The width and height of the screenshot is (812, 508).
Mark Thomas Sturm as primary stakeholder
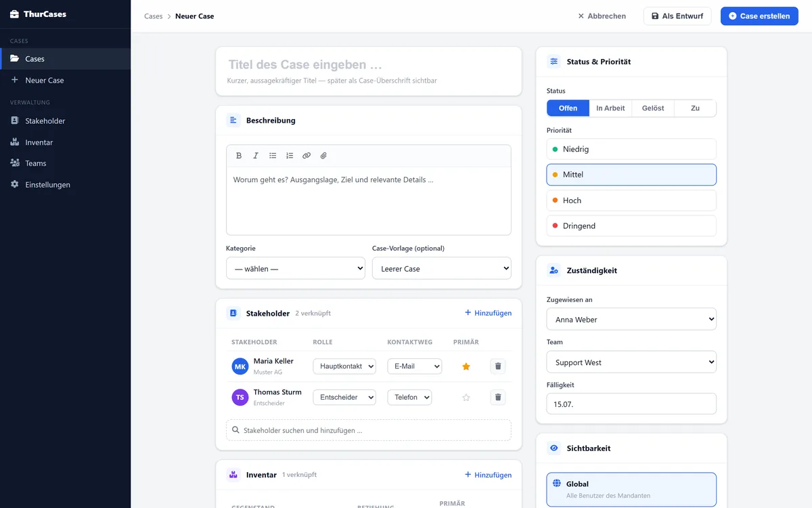466,398
